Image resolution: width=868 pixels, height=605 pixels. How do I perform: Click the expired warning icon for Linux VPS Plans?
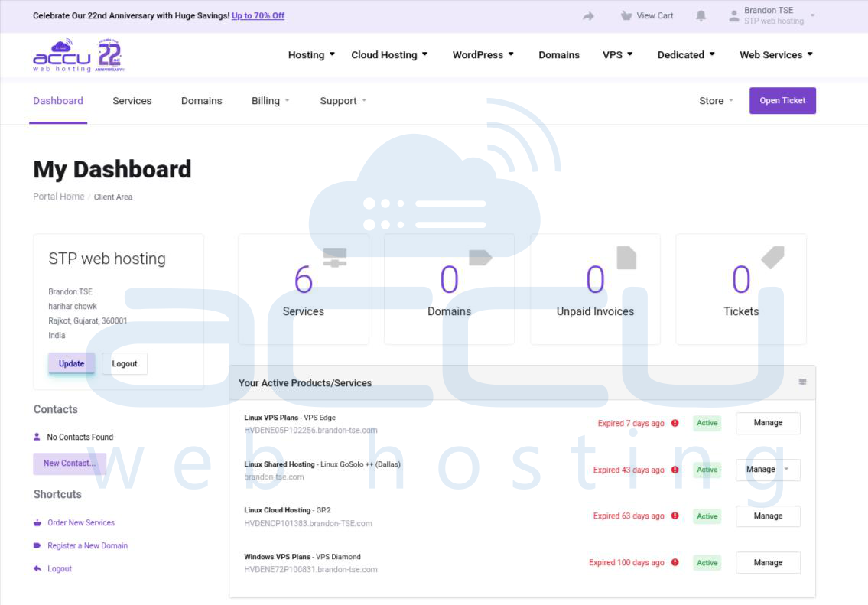coord(675,423)
